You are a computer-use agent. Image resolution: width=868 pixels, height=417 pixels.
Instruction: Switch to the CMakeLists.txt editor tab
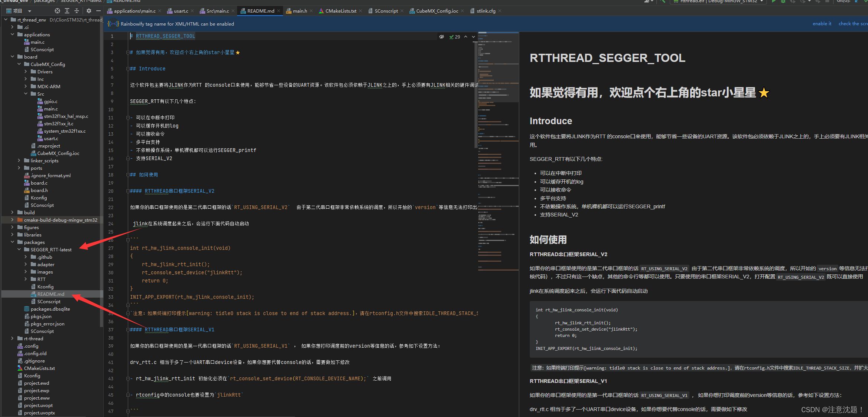pyautogui.click(x=340, y=11)
